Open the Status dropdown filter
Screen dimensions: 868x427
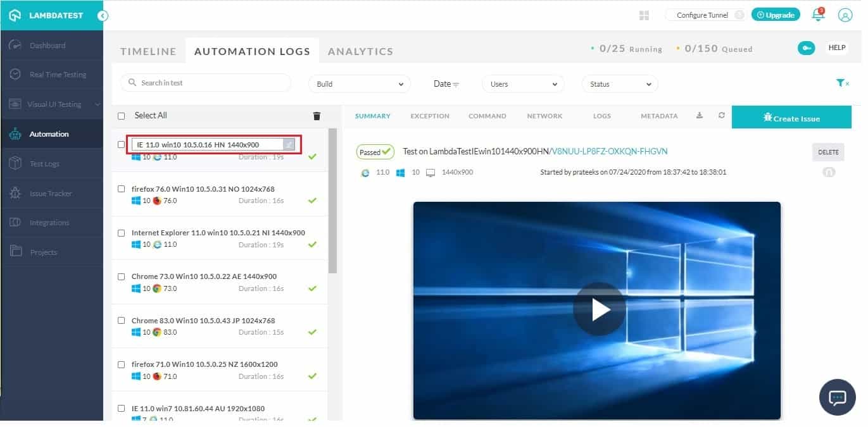coord(620,84)
